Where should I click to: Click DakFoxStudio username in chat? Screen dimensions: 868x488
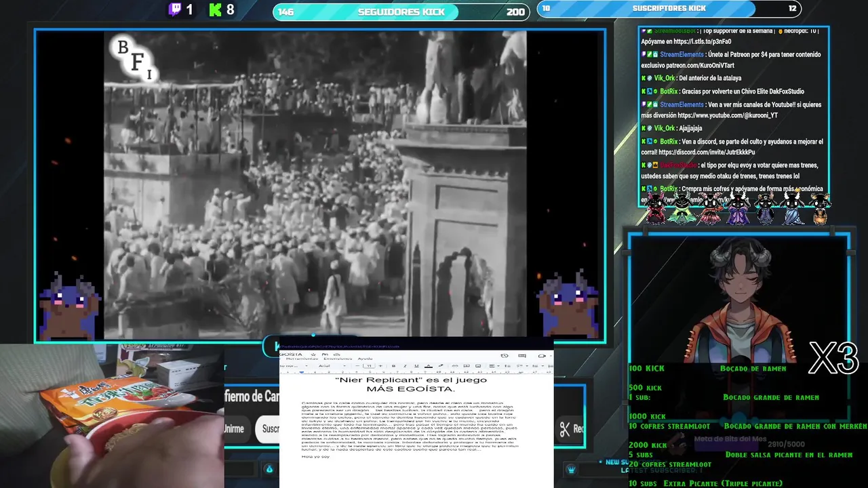(x=678, y=165)
